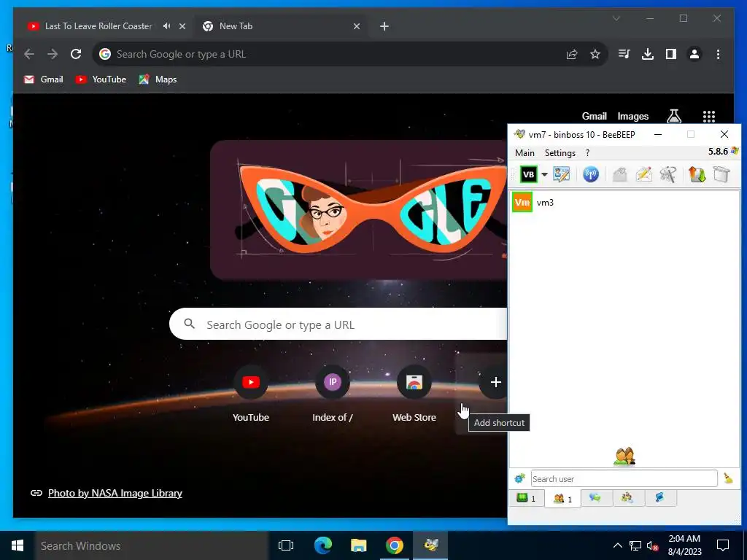Open Main menu in BeeBEEP
This screenshot has width=747, height=560.
coord(525,153)
